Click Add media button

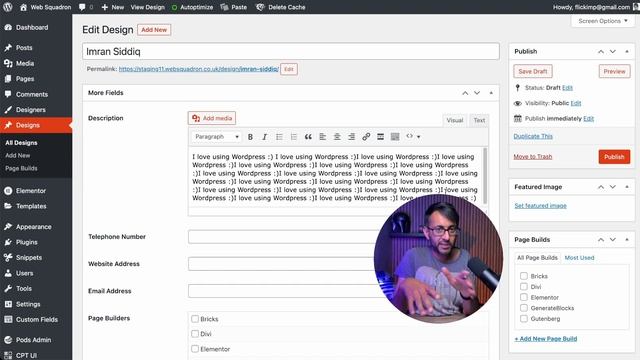coord(212,118)
